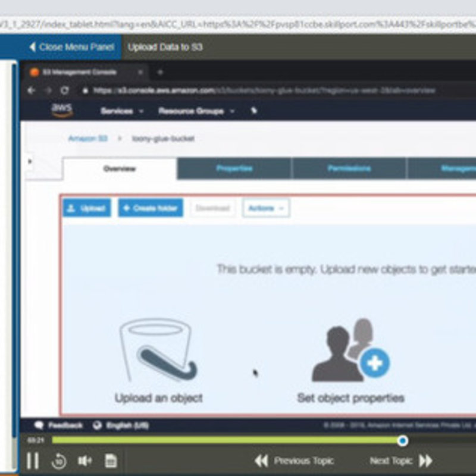Click the browser back arrow

pyautogui.click(x=32, y=90)
